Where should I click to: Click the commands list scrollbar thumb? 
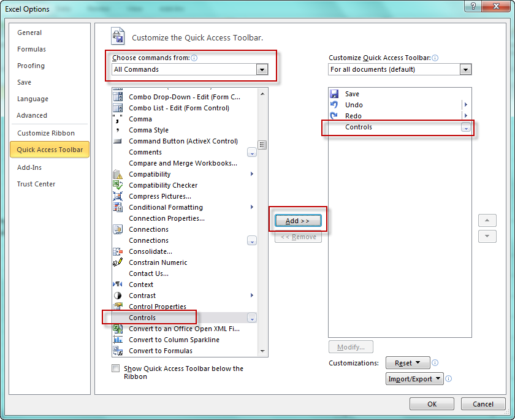(x=262, y=145)
